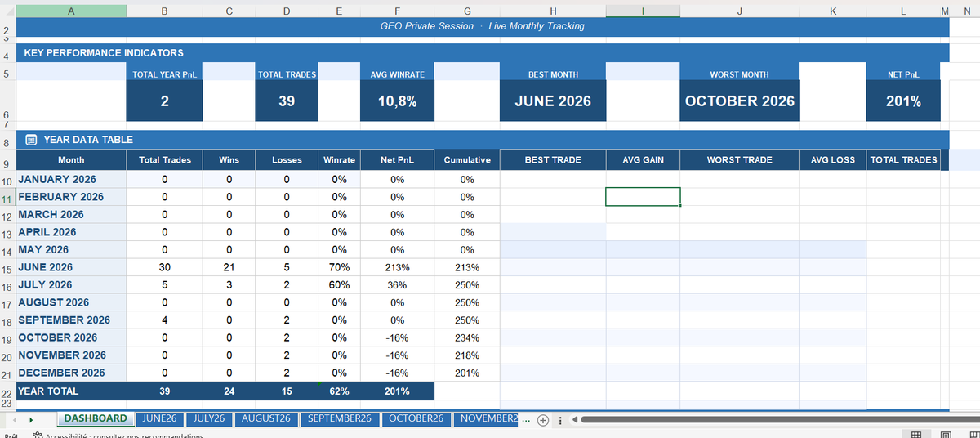980x438 pixels.
Task: Click July Net PnL cell 36%
Action: tap(397, 285)
